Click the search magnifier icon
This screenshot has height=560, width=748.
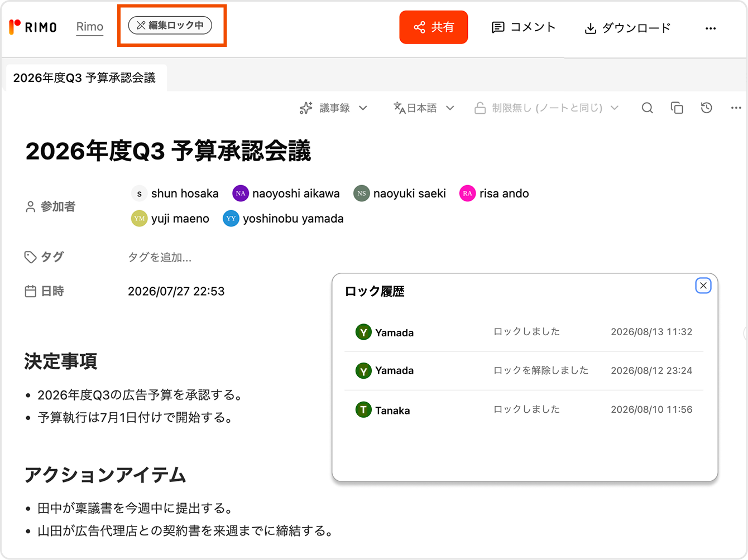(647, 108)
